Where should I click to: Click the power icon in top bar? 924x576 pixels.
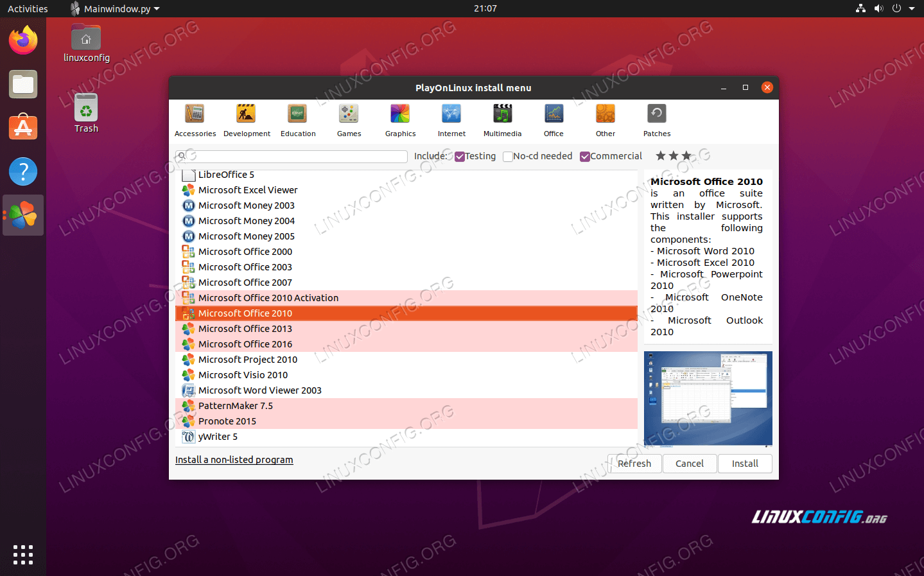click(x=896, y=8)
